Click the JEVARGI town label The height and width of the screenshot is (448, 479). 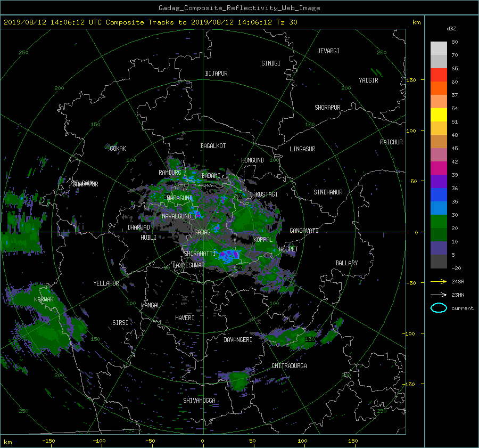pyautogui.click(x=328, y=51)
